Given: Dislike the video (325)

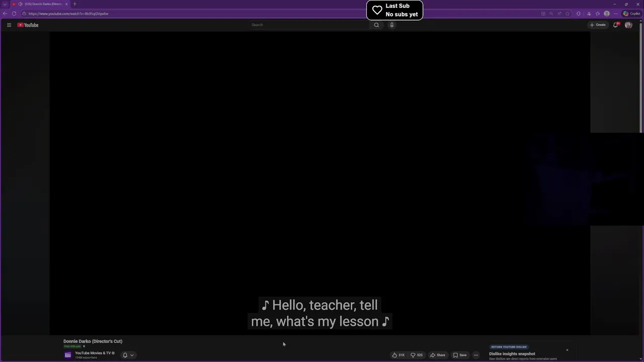Looking at the screenshot, I should [417, 355].
